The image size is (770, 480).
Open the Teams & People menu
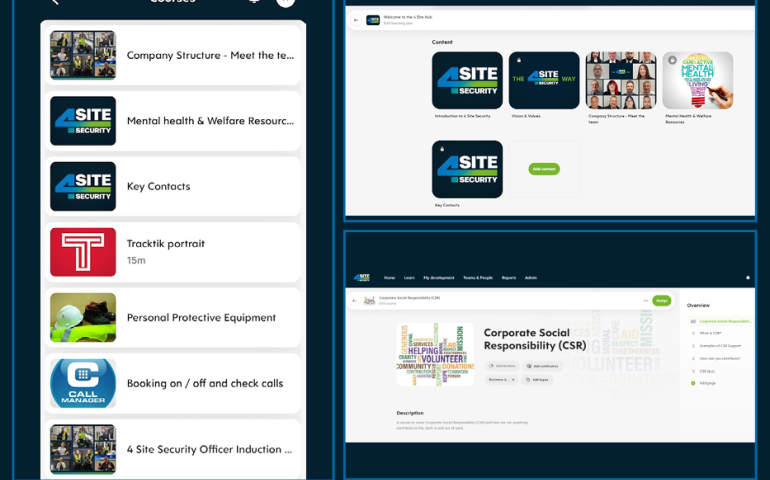point(477,278)
